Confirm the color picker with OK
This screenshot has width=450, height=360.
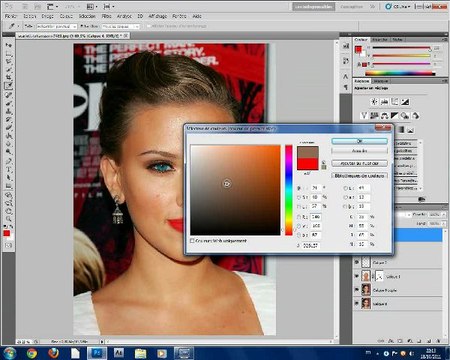point(359,141)
